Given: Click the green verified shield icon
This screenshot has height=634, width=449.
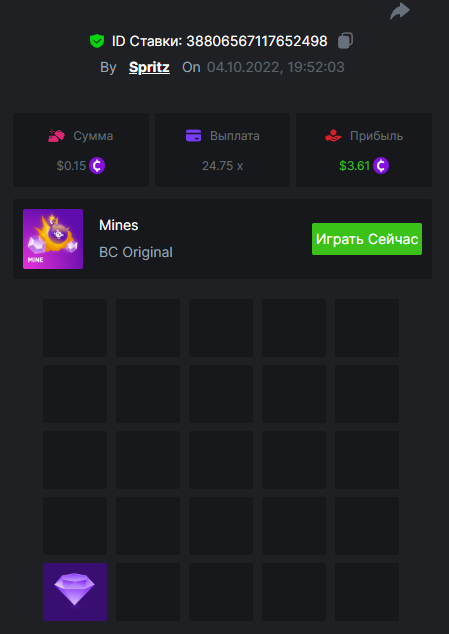Looking at the screenshot, I should (x=97, y=41).
